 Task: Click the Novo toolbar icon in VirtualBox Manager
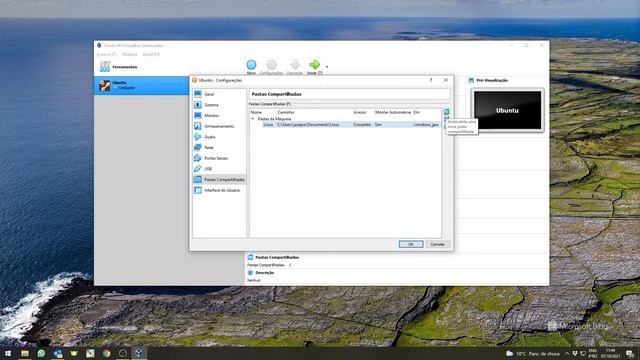pyautogui.click(x=251, y=65)
